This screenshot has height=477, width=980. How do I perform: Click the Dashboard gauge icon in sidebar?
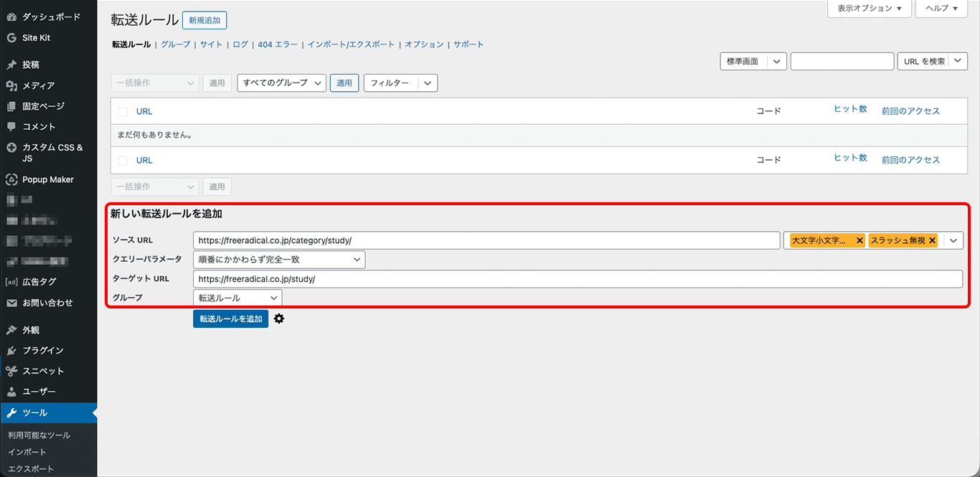pyautogui.click(x=11, y=16)
